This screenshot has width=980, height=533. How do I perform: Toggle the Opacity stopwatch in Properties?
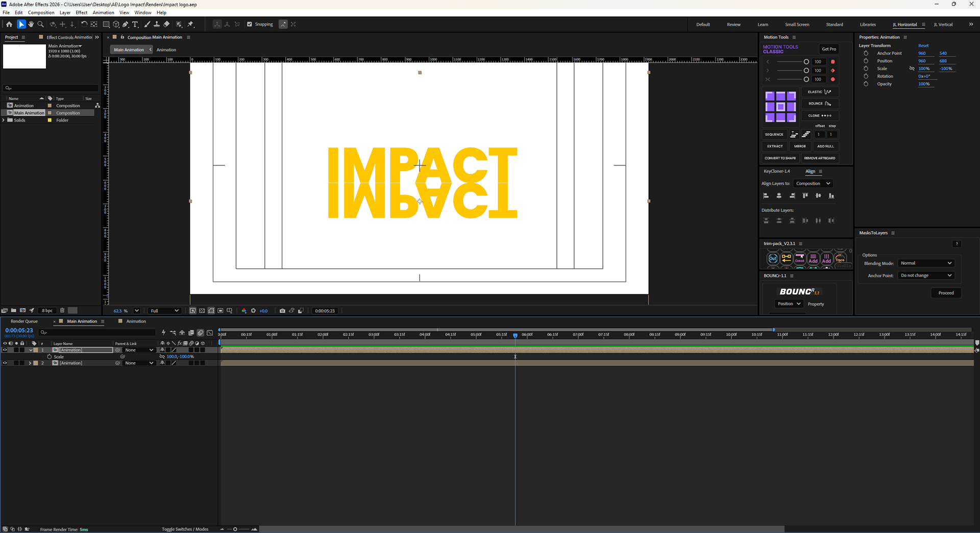tap(866, 84)
